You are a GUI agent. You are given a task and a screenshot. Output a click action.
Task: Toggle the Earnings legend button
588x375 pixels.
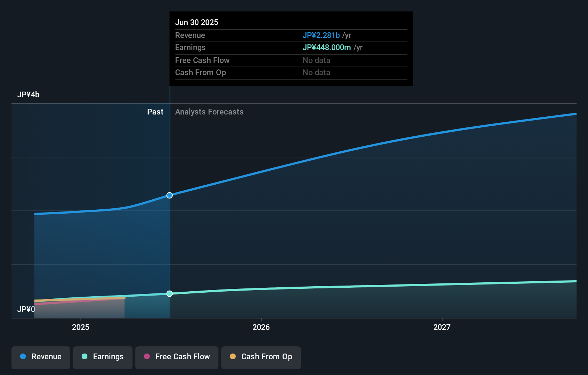coord(103,357)
